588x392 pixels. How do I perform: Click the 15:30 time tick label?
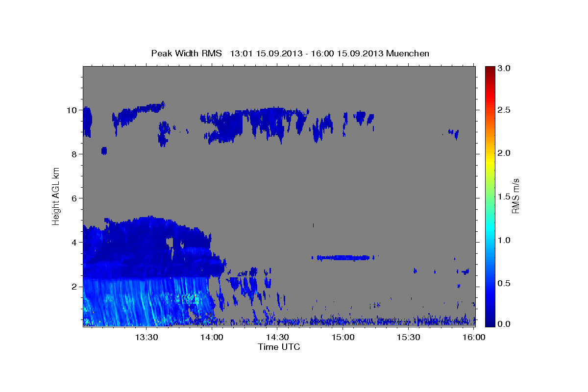pyautogui.click(x=409, y=338)
